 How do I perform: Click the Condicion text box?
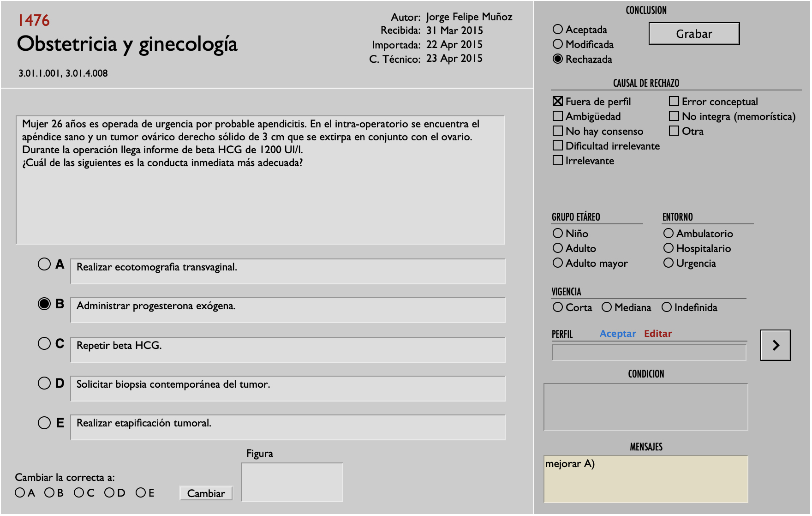(x=645, y=407)
